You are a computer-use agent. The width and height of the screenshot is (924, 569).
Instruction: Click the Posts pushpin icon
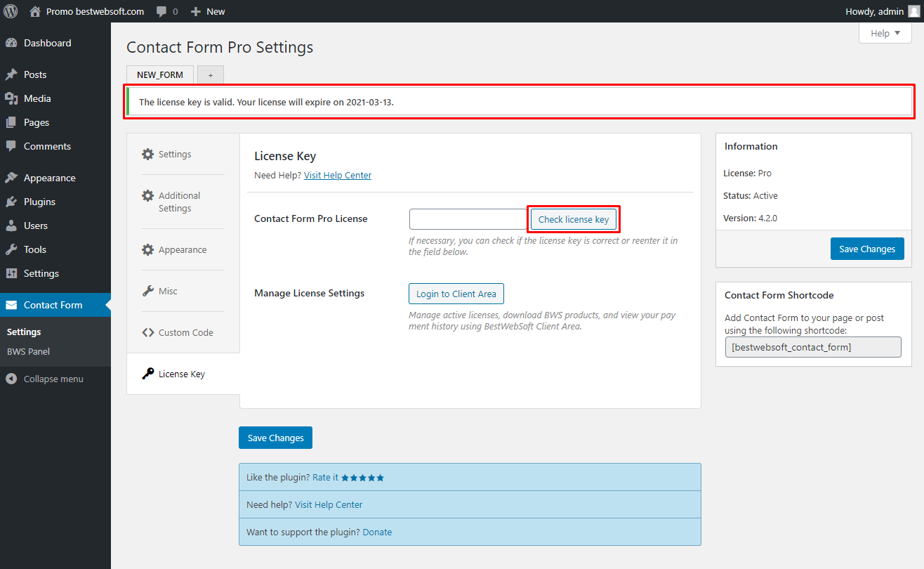[11, 74]
